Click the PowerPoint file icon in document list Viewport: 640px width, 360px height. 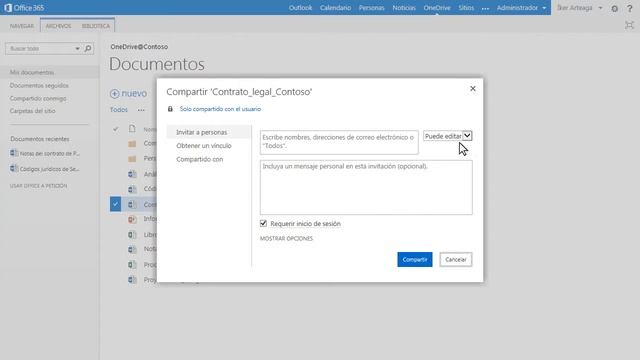[132, 219]
